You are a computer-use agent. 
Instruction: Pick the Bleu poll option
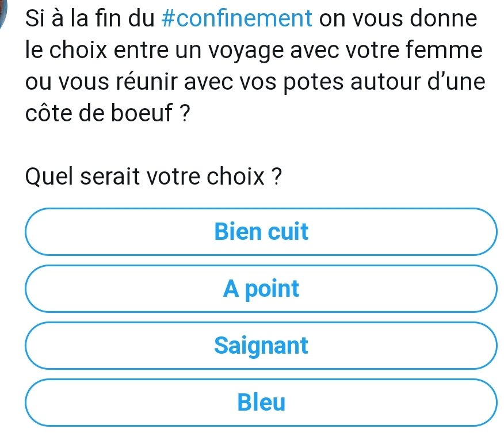coord(261,403)
